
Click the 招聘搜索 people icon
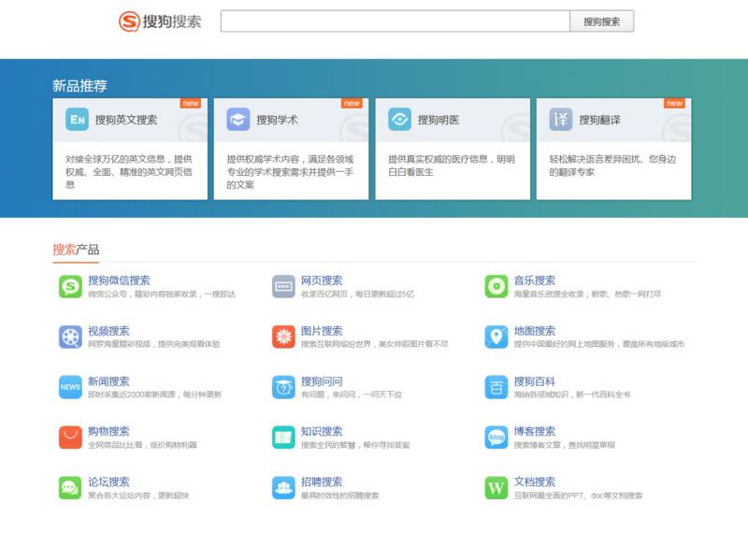[x=284, y=488]
